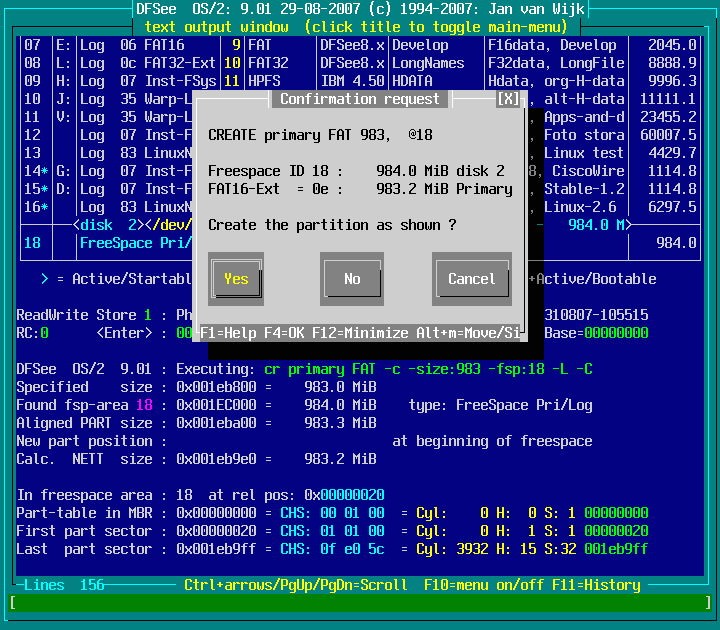The image size is (720, 630).
Task: Click the DFSee OS/2 9.01 title bar
Action: [x=359, y=9]
